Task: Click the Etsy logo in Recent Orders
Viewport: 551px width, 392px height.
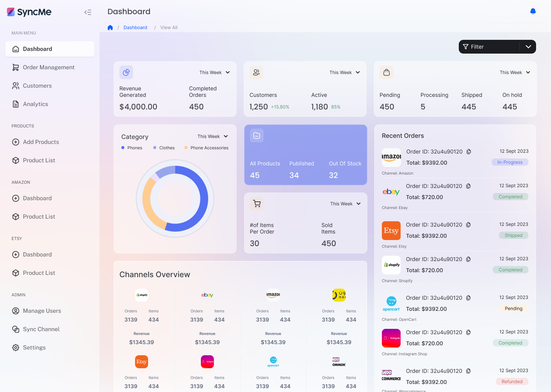Action: 391,230
